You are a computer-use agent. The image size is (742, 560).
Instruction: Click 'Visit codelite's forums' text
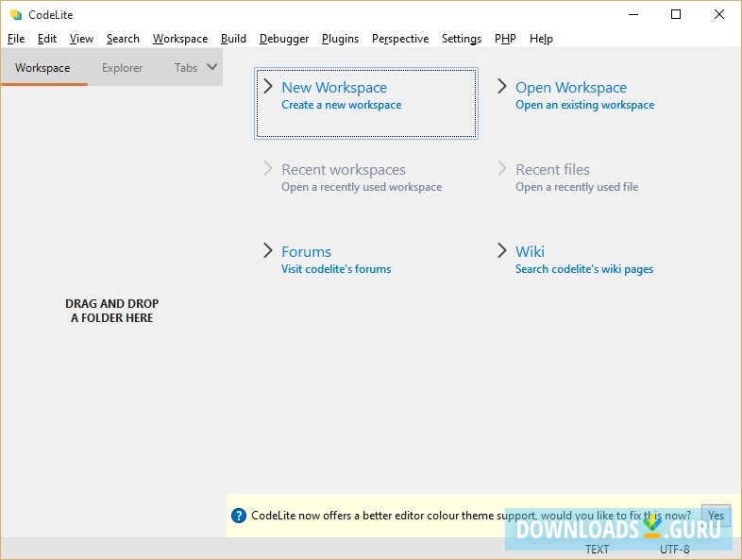(x=336, y=269)
